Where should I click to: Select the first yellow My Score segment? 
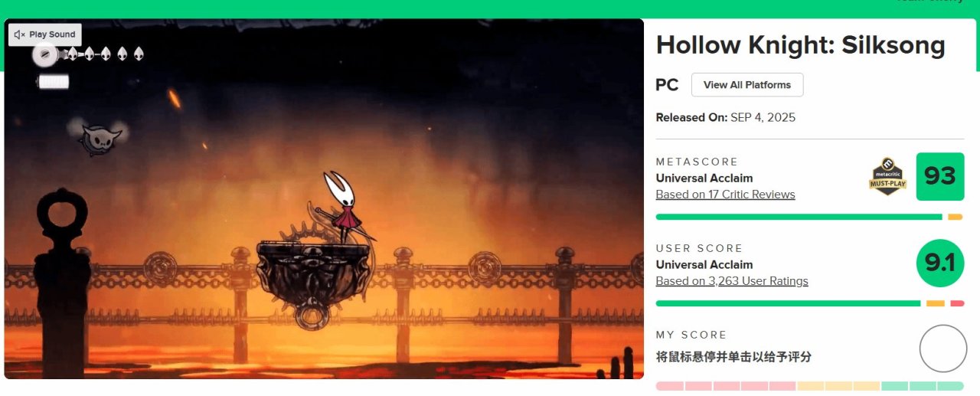pos(810,386)
